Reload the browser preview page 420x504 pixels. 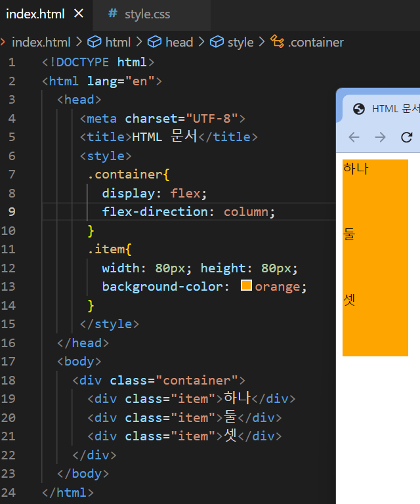pyautogui.click(x=406, y=137)
